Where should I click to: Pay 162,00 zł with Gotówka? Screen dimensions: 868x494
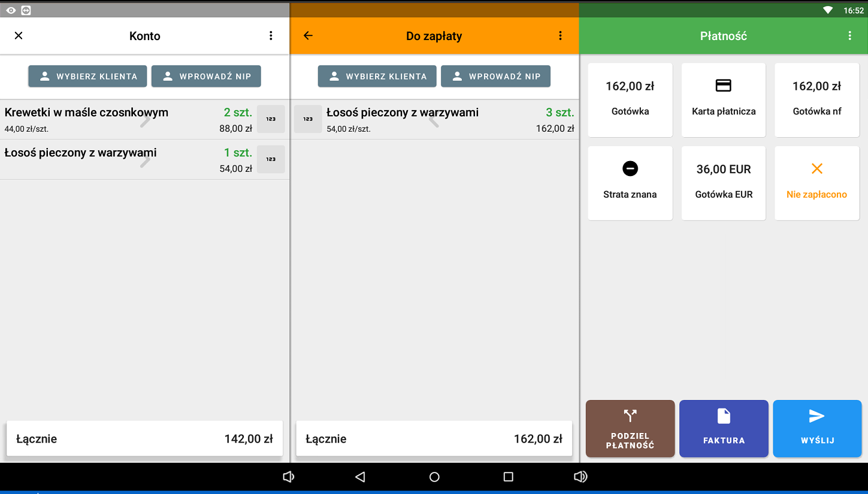coord(630,100)
